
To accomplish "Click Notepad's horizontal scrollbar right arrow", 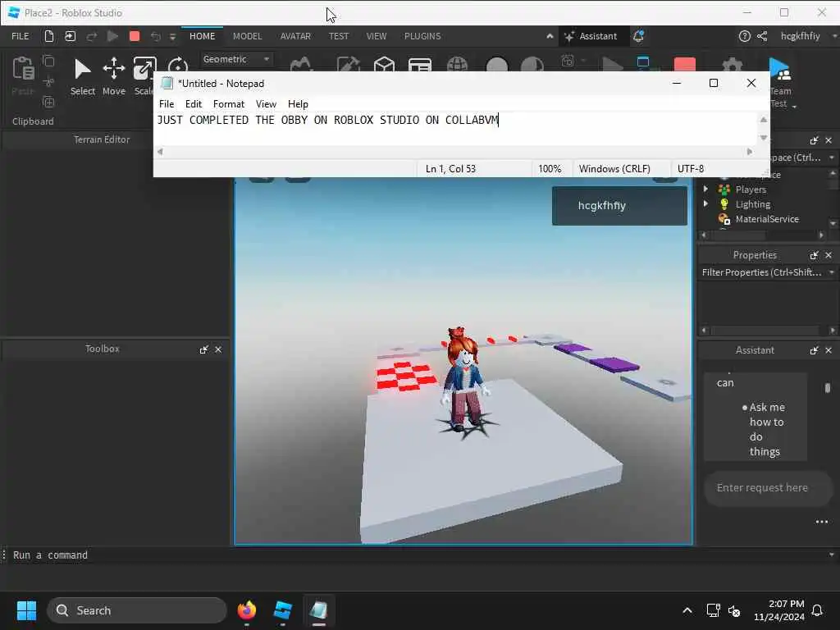I will click(x=749, y=152).
